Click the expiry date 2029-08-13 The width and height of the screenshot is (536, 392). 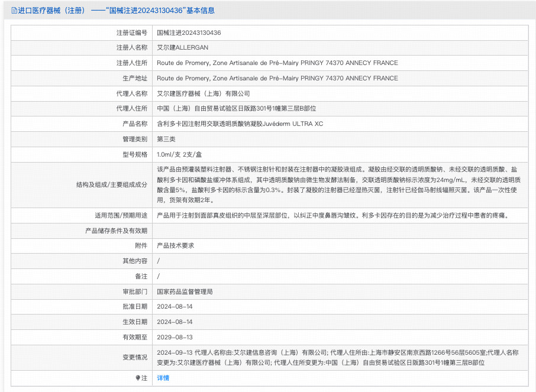(175, 337)
